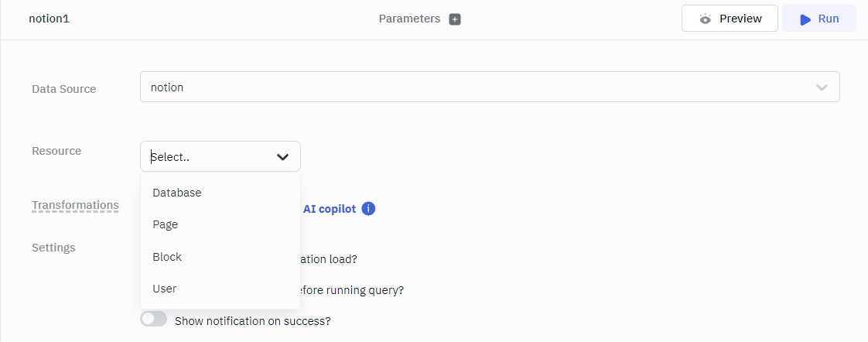Select User from the Resource options
The height and width of the screenshot is (342, 868).
165,289
